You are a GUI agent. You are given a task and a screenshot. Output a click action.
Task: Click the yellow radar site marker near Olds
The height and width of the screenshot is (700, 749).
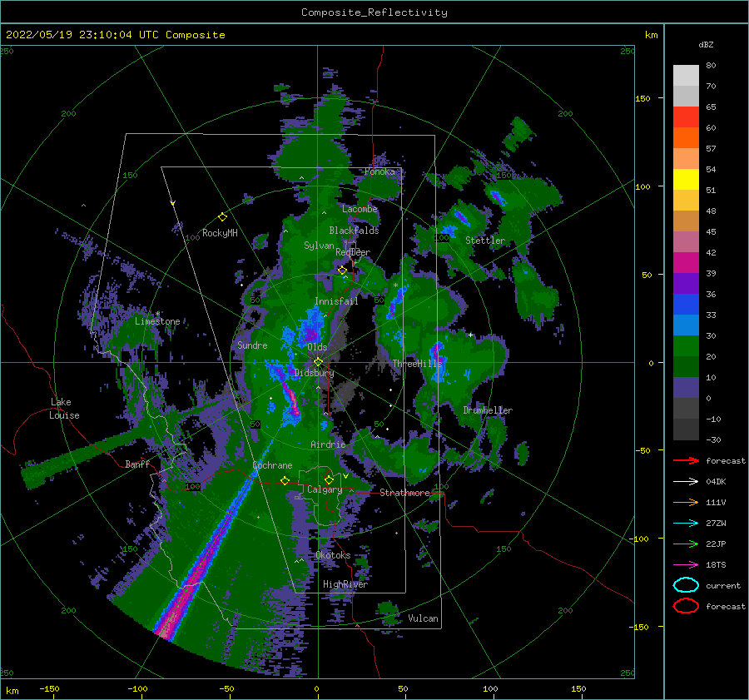318,362
